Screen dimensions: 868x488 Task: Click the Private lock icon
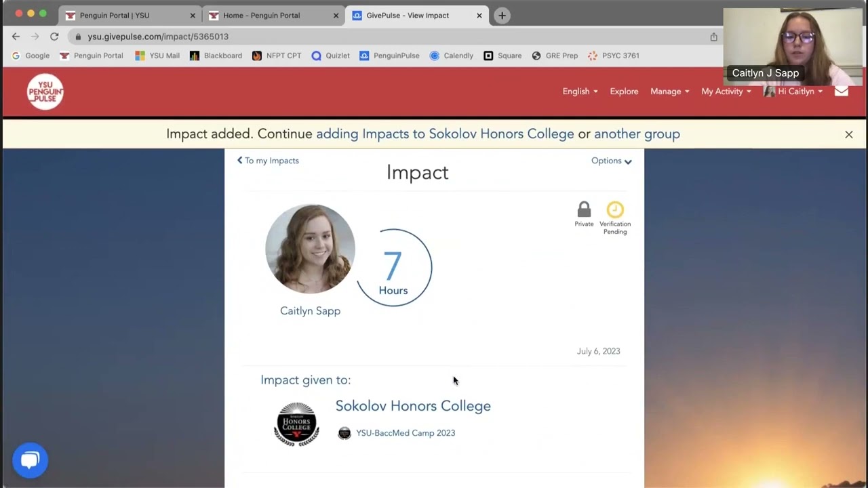(x=584, y=209)
